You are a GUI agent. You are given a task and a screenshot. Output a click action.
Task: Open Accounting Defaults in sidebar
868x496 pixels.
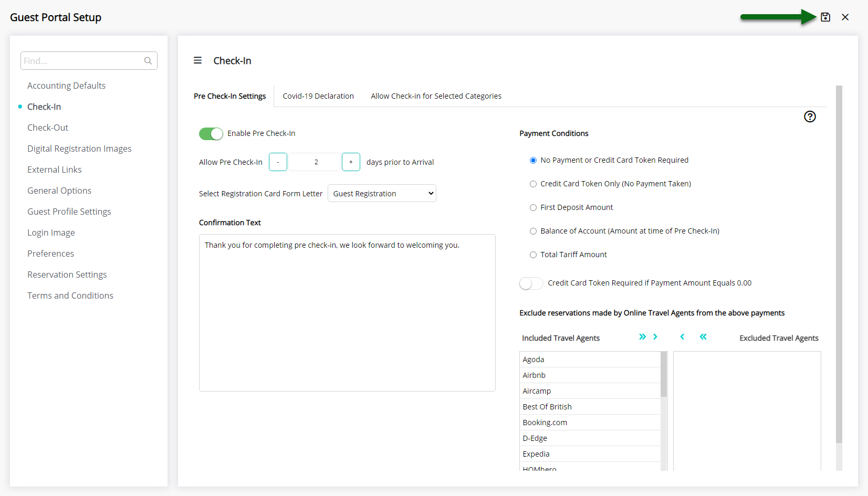(66, 86)
